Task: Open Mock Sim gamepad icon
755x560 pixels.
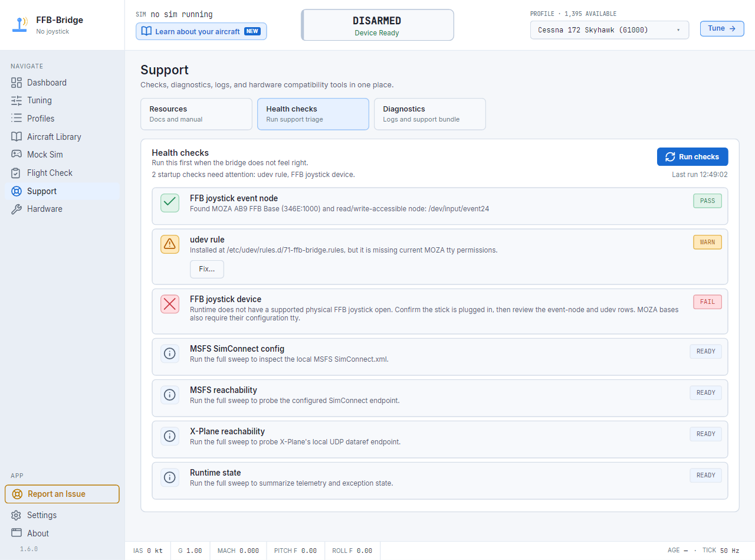Action: 17,155
